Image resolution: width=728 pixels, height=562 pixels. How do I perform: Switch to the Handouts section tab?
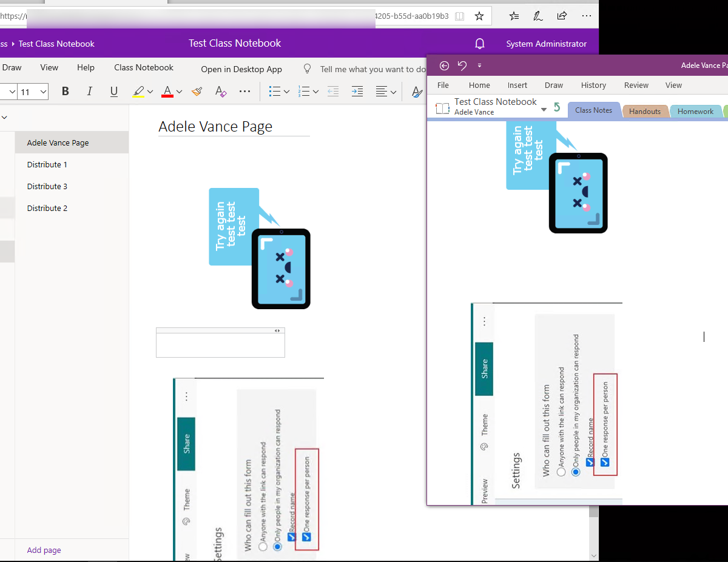pos(645,112)
